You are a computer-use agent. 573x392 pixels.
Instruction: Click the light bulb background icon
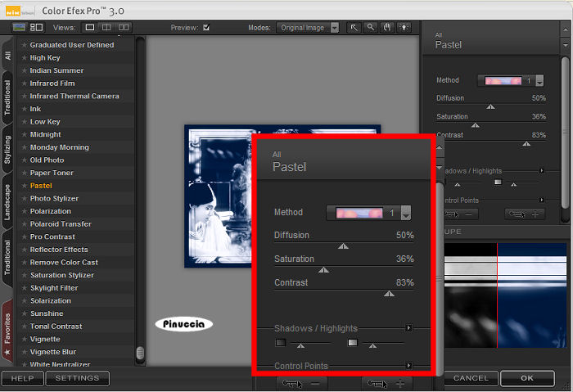[404, 27]
